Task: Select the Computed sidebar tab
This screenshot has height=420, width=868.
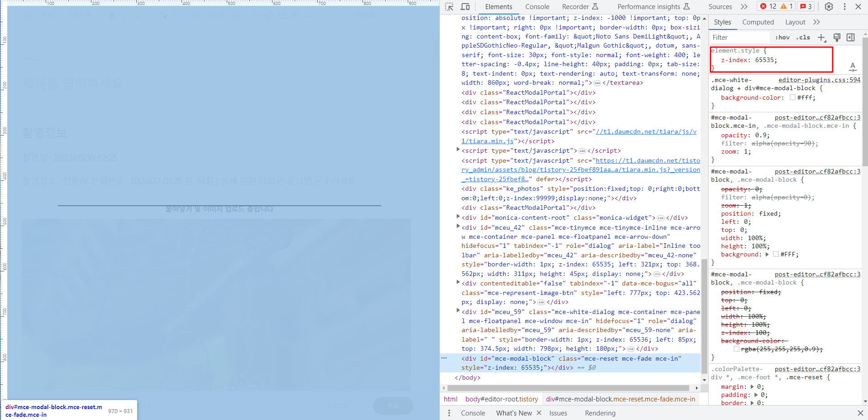Action: point(758,22)
